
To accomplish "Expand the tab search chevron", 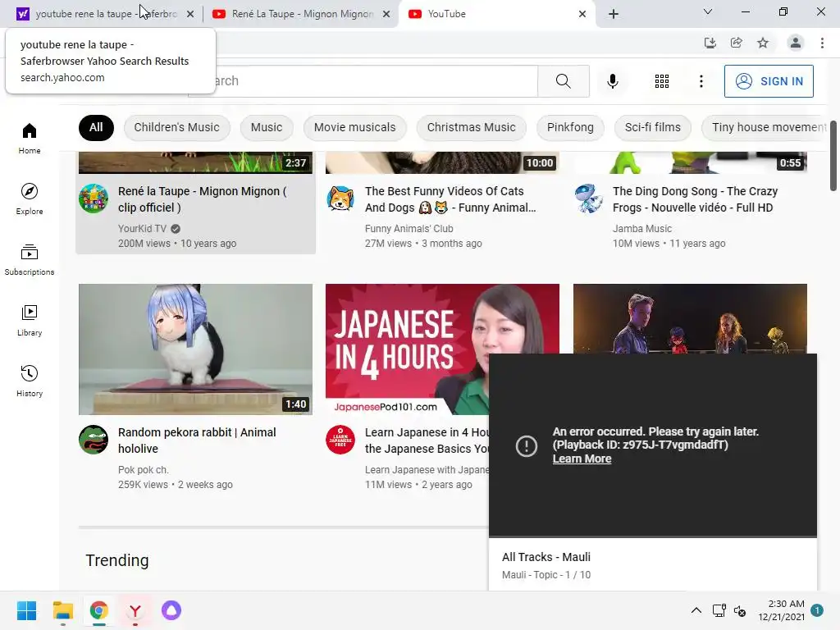I will (x=708, y=11).
